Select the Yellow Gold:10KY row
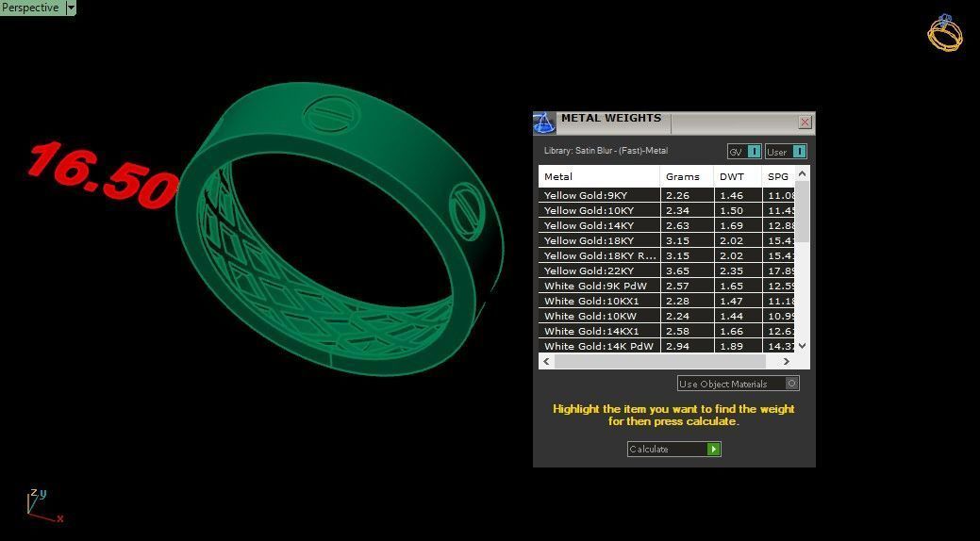Image resolution: width=980 pixels, height=541 pixels. coord(666,210)
